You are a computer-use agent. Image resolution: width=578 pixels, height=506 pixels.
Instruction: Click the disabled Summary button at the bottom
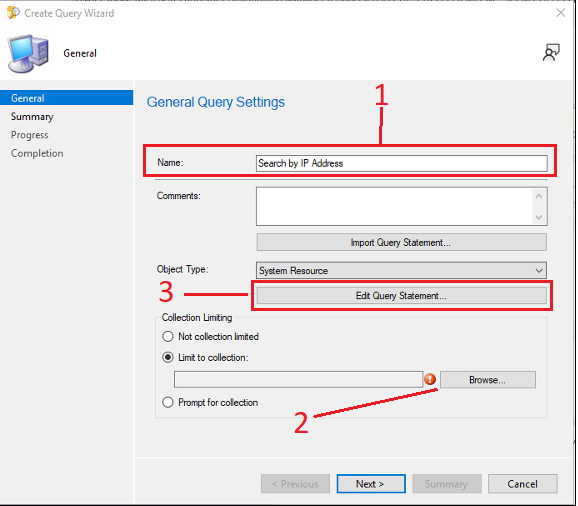(447, 484)
